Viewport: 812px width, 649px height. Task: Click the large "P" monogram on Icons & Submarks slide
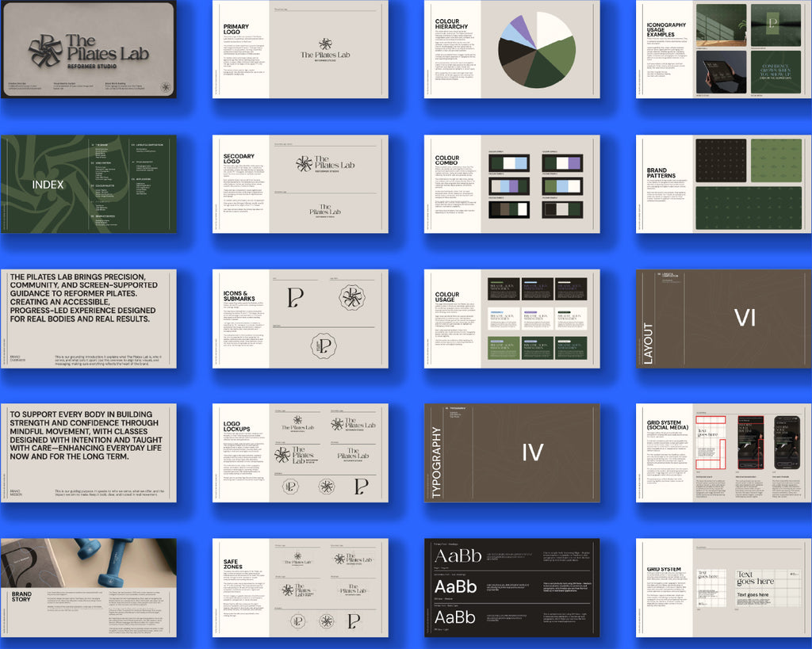coord(296,298)
